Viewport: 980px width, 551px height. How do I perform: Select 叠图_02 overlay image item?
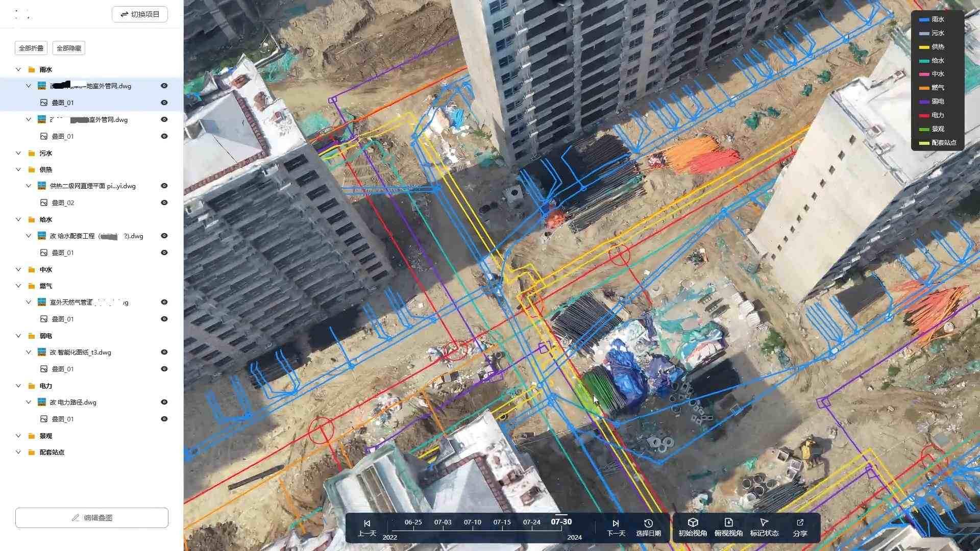click(63, 203)
